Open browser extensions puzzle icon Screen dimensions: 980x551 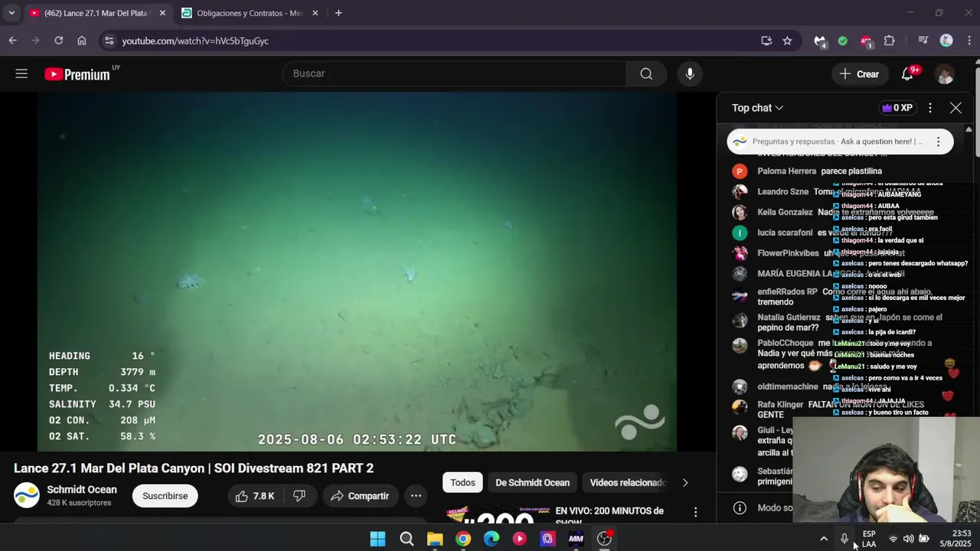(x=889, y=41)
